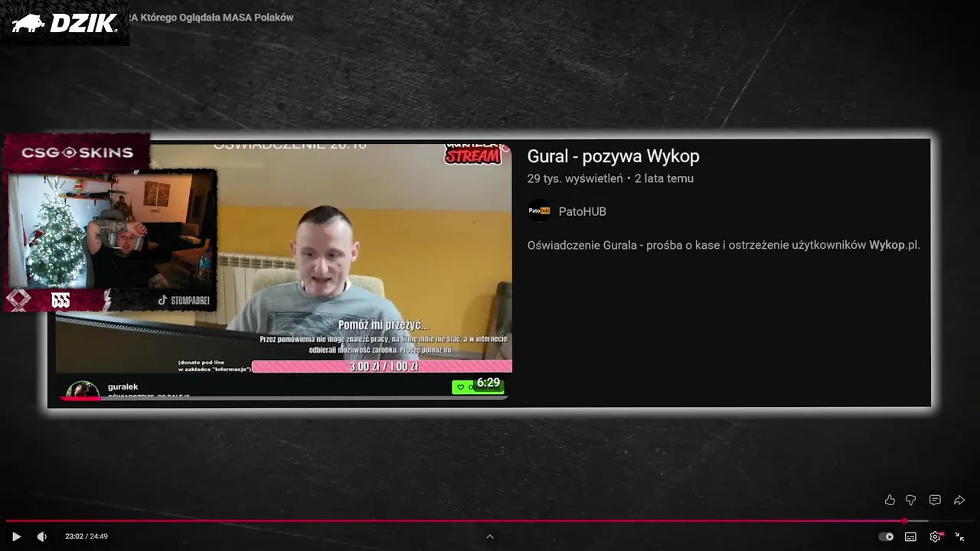Screen dimensions: 980x551
Task: Expand the more videos chevron
Action: pos(490,536)
